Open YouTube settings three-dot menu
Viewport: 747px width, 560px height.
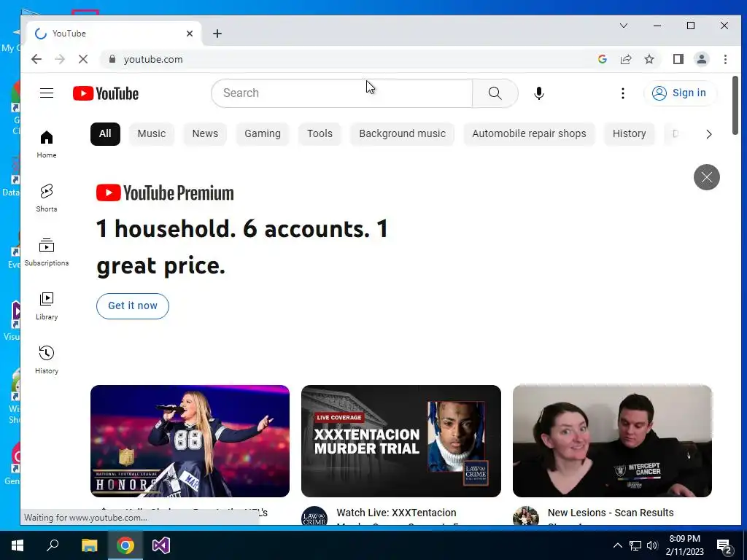coord(623,93)
